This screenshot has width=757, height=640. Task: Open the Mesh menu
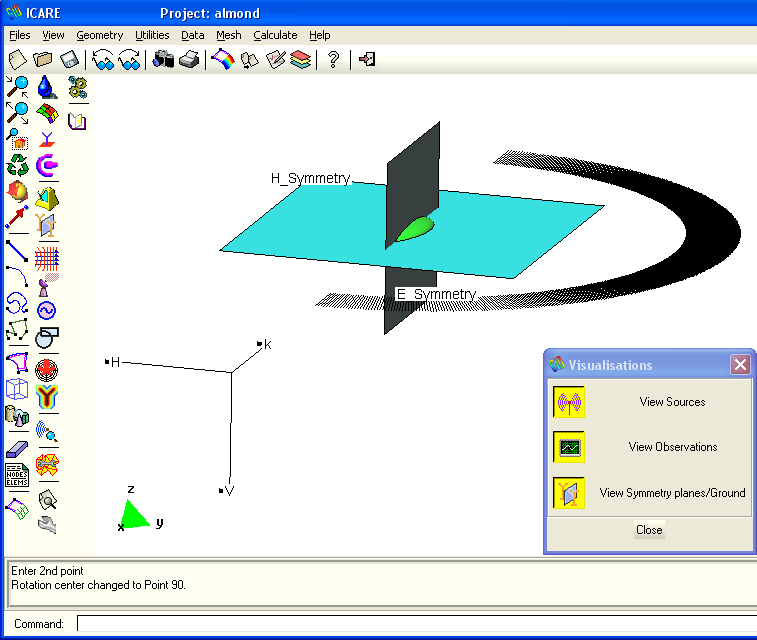(228, 35)
